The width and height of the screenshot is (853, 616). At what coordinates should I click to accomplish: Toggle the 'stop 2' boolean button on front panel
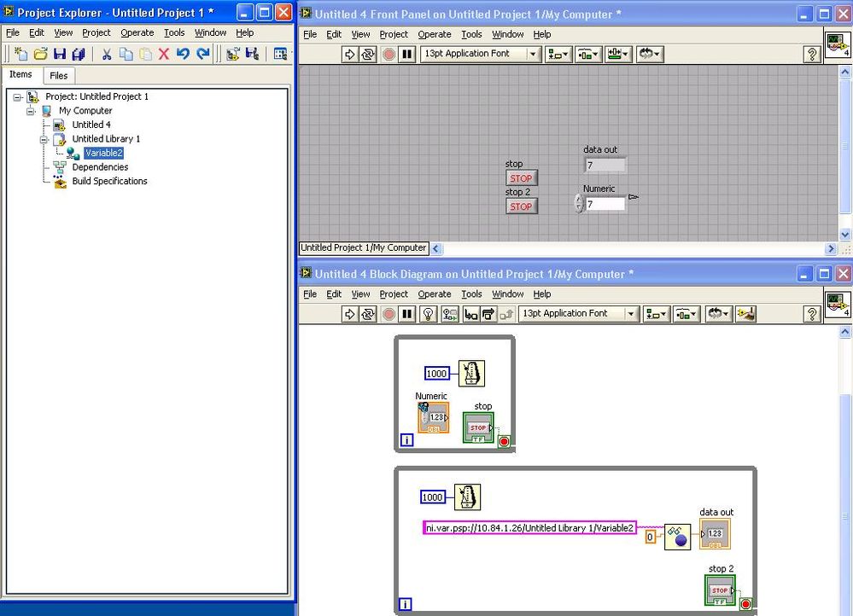(521, 206)
